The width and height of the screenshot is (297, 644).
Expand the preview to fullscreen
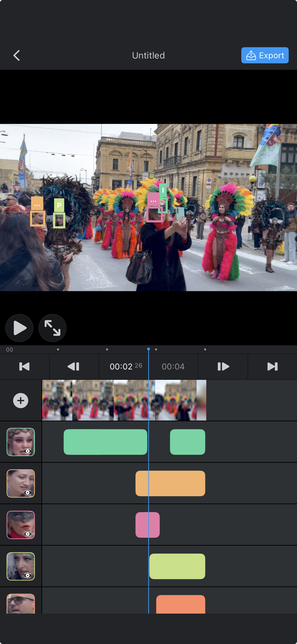52,328
